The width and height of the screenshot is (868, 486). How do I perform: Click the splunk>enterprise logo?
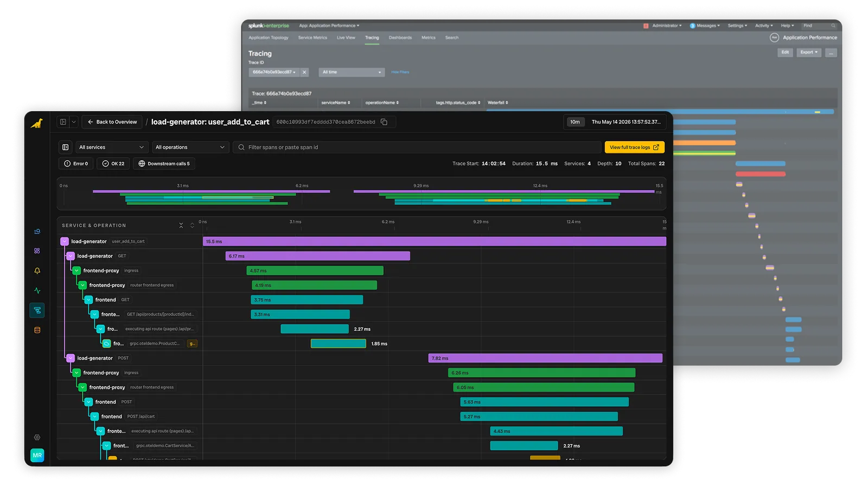269,25
